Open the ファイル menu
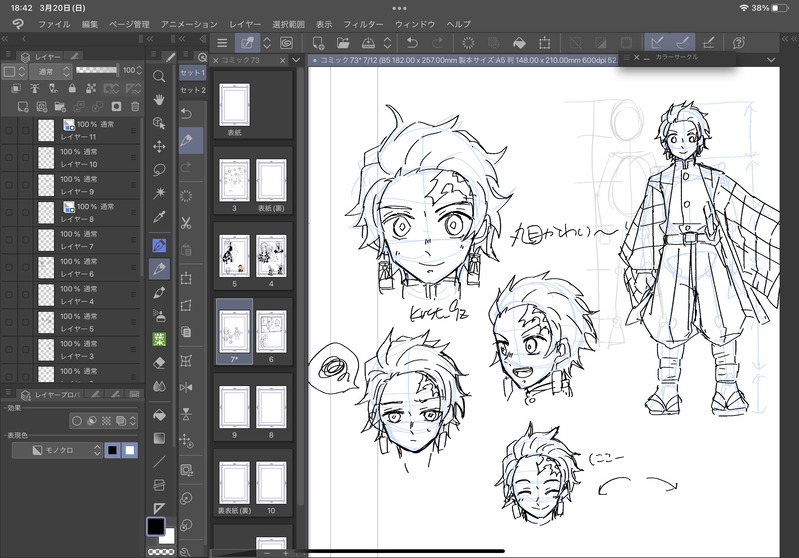 (54, 24)
